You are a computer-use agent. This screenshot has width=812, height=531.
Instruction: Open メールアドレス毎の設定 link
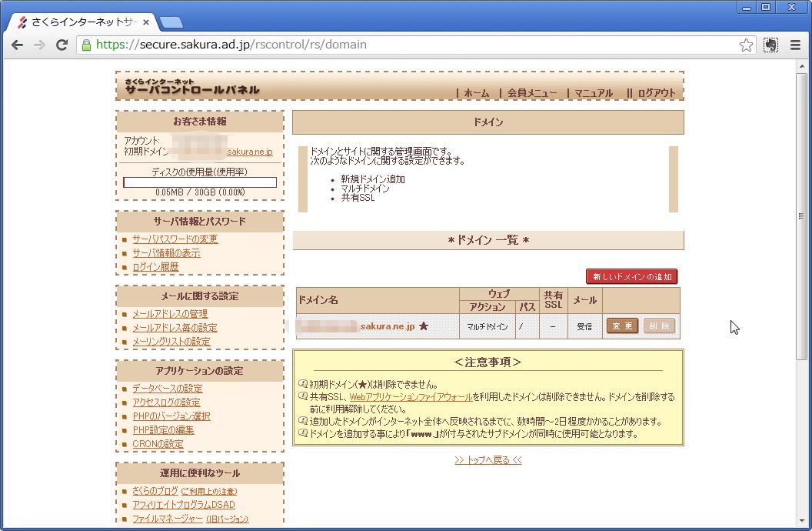pos(175,328)
